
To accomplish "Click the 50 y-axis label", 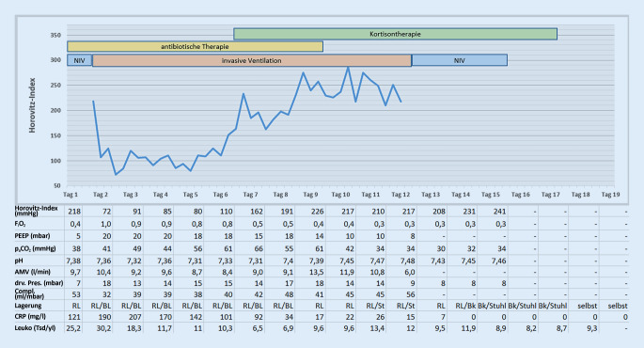I will tap(57, 185).
